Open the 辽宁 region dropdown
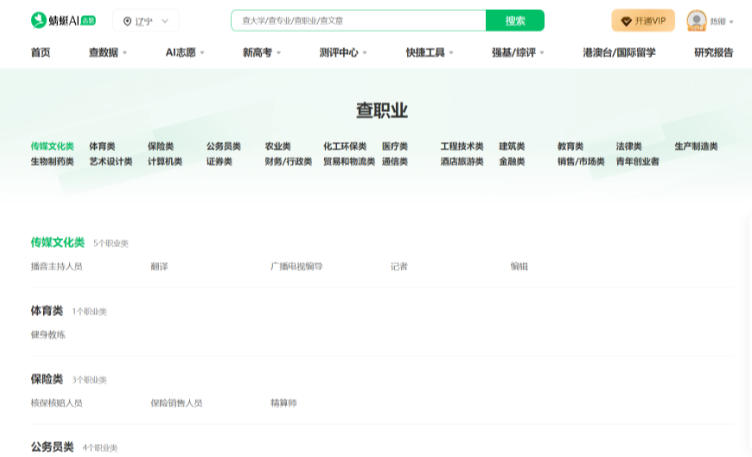 click(x=146, y=21)
